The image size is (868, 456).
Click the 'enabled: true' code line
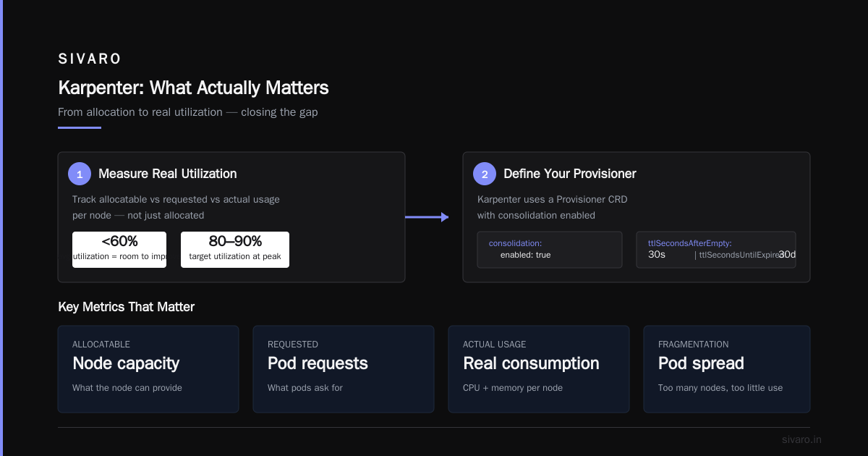click(525, 255)
